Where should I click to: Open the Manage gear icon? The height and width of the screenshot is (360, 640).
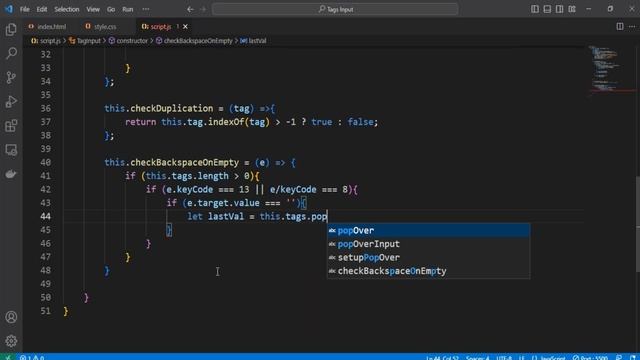[11, 341]
